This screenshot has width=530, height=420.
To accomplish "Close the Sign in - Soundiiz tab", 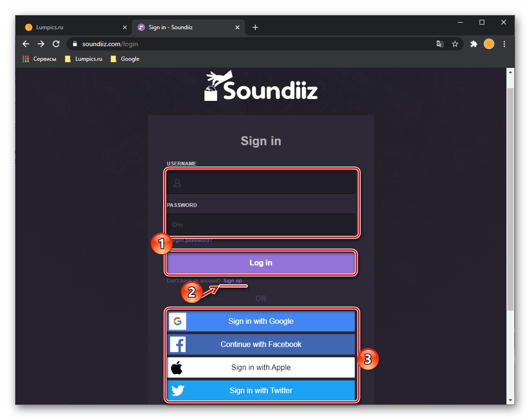I will [x=237, y=27].
